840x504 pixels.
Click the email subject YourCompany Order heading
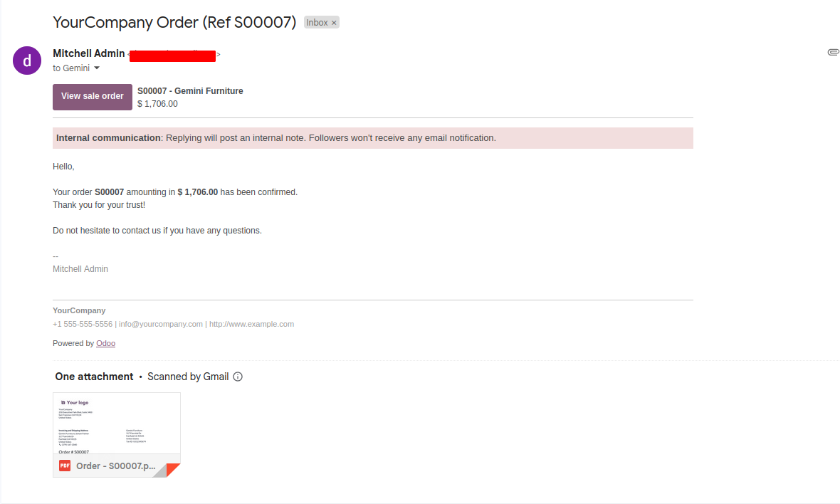click(174, 22)
